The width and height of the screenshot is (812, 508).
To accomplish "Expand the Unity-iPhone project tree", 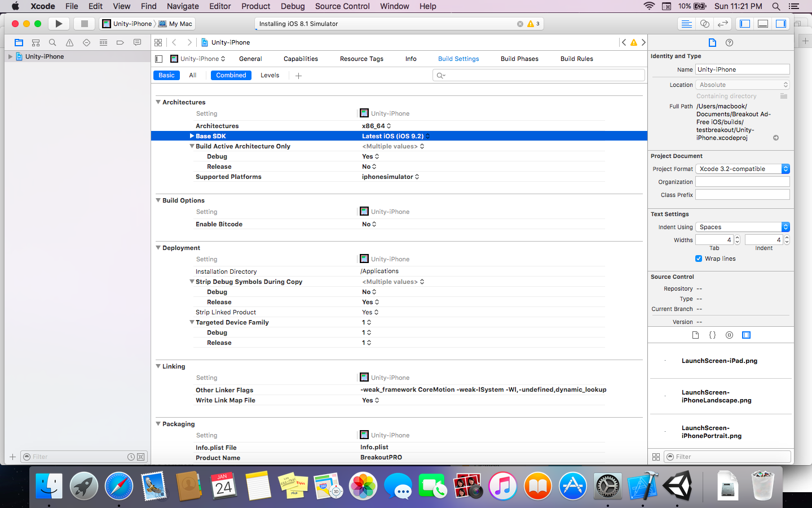I will pos(10,56).
